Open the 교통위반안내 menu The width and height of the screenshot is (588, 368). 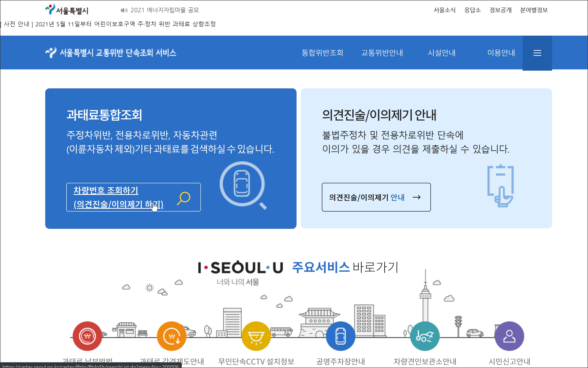(x=382, y=53)
